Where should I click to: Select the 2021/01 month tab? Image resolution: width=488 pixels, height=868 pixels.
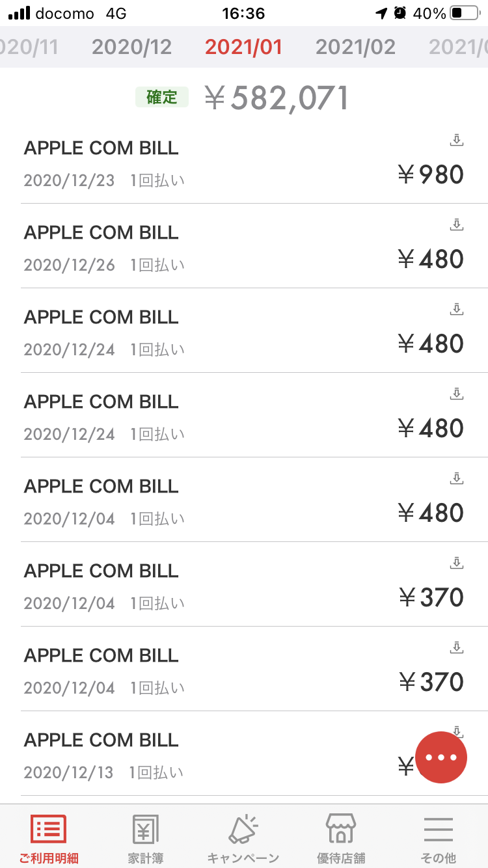[243, 47]
